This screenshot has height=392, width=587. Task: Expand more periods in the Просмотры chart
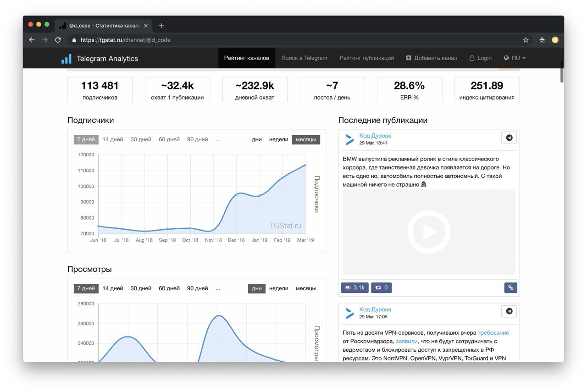coord(217,288)
